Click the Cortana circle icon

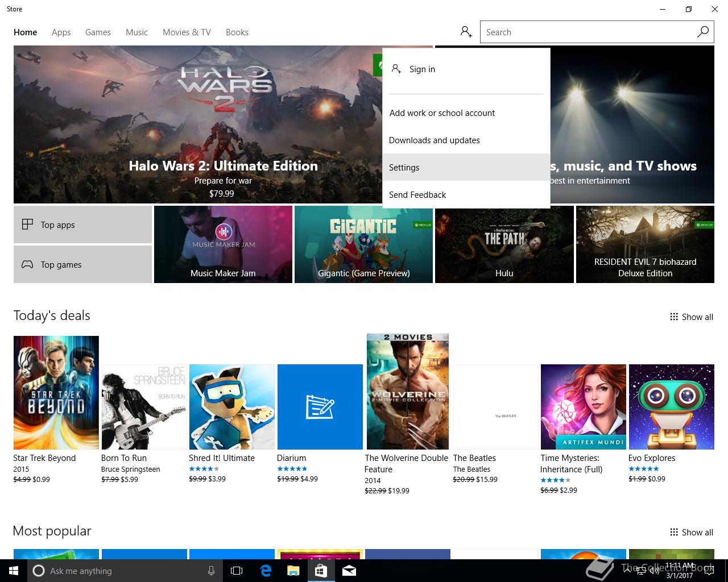pos(38,571)
